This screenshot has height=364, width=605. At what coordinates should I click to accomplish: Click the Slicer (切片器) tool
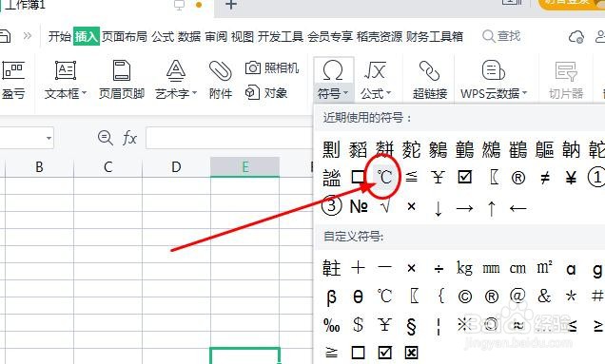[566, 80]
